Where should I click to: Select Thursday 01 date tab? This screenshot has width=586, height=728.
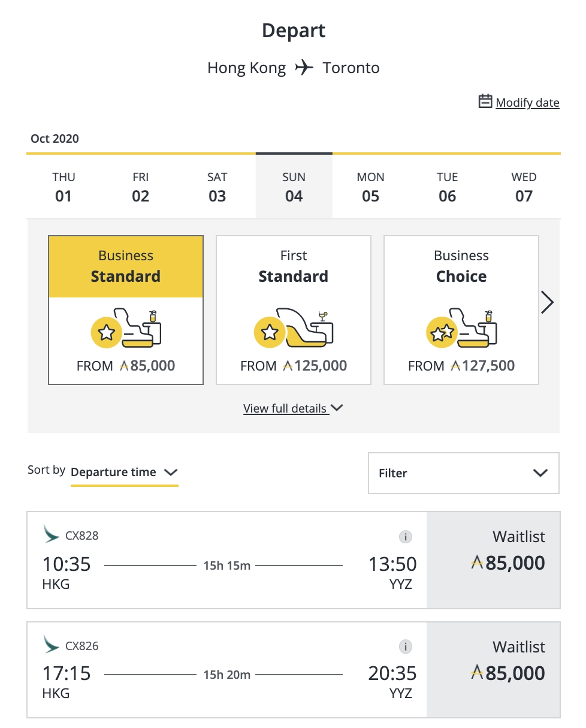[64, 186]
